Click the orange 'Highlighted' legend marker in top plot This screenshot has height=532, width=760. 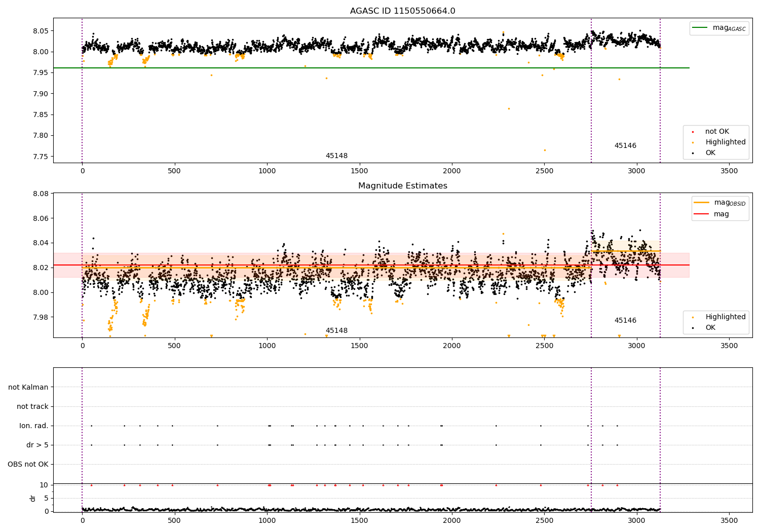coord(693,142)
